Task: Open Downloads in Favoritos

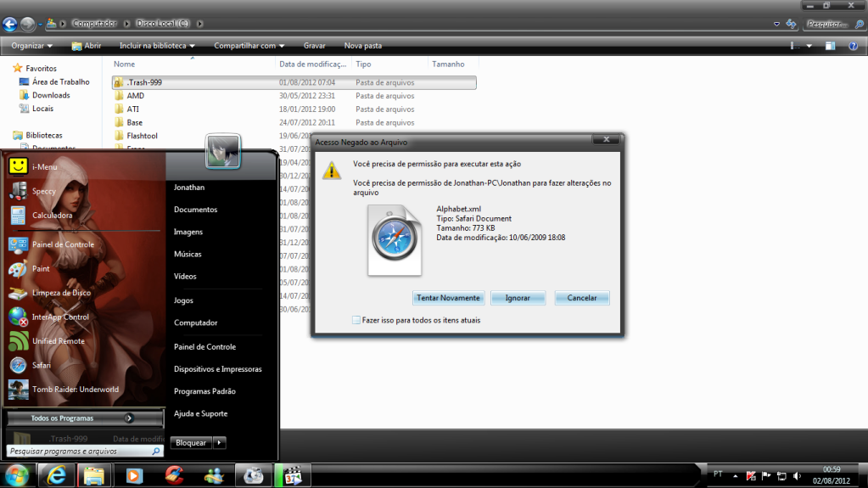Action: click(51, 95)
